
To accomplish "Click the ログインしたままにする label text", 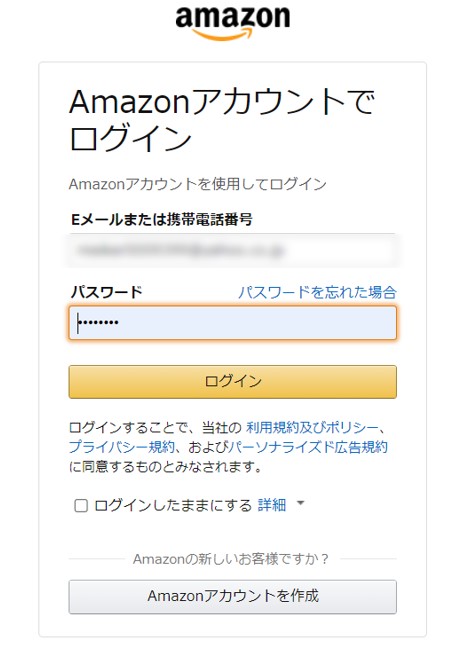I will pyautogui.click(x=173, y=505).
